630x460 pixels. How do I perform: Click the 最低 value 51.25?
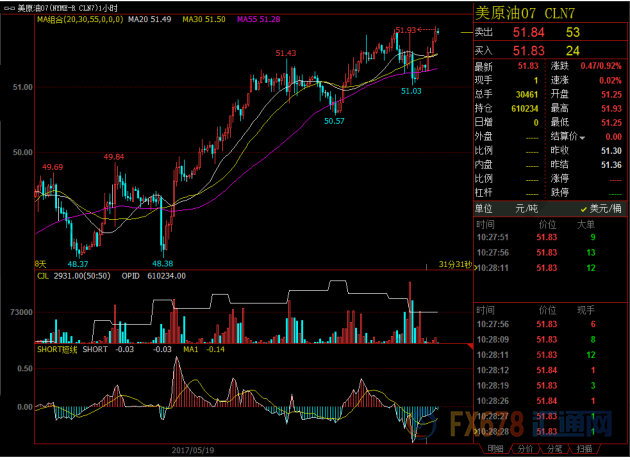tap(611, 123)
